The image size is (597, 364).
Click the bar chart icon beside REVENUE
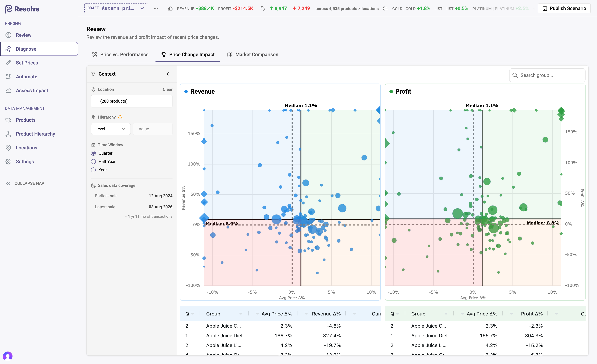[170, 9]
